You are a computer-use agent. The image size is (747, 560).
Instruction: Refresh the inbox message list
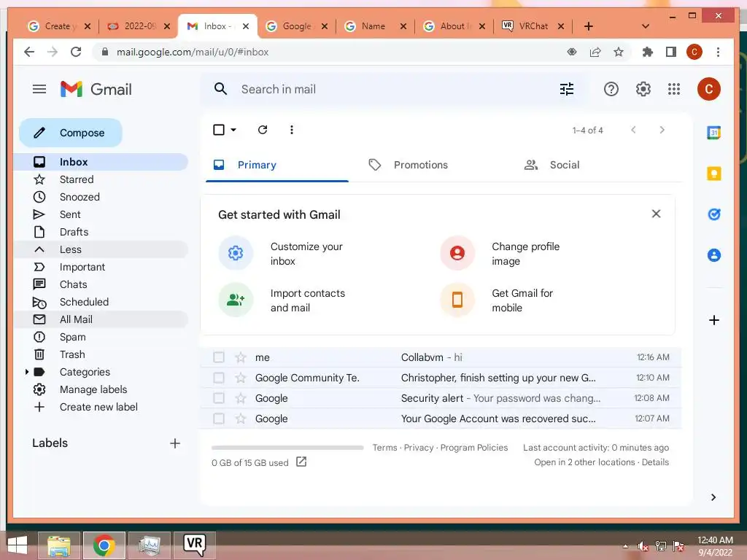[x=263, y=130]
